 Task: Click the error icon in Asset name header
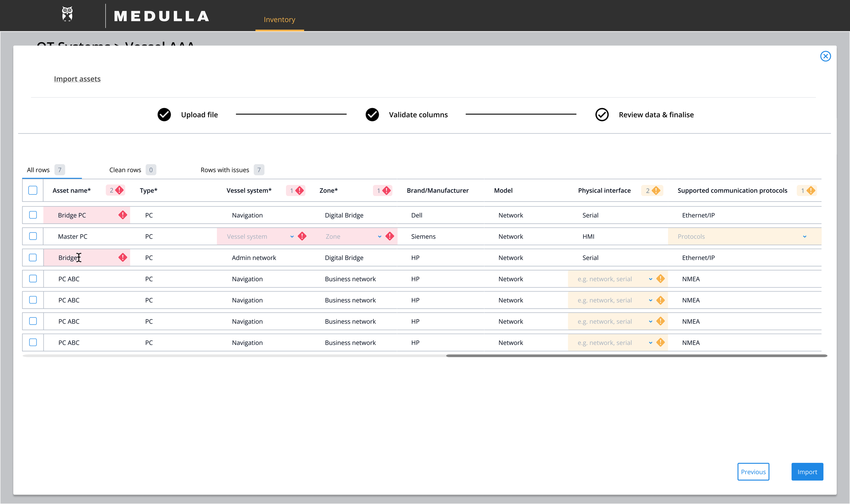click(x=119, y=190)
